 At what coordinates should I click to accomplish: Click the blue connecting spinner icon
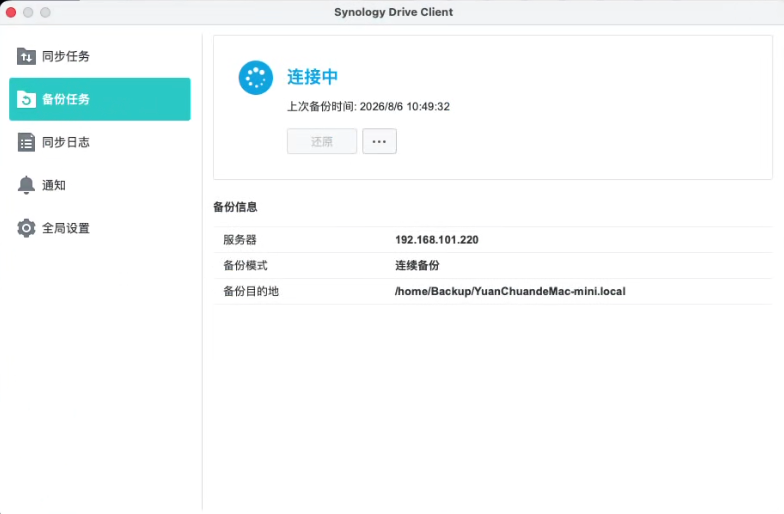coord(256,78)
